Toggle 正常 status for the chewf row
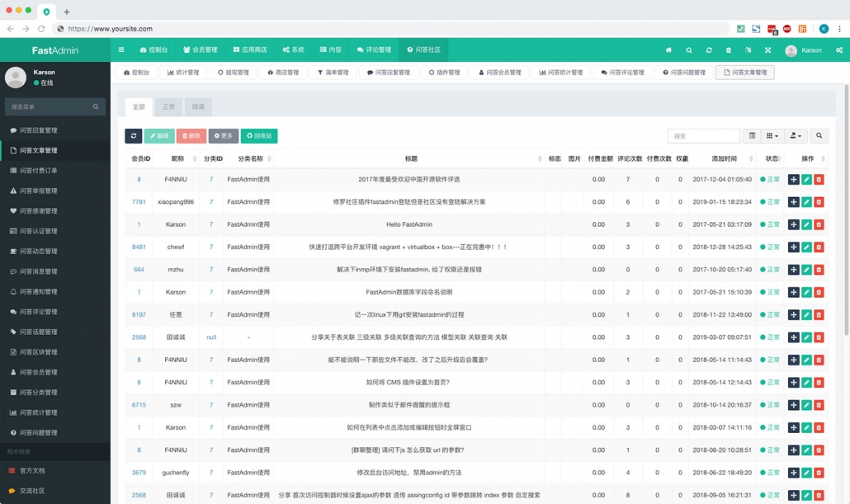 point(770,247)
